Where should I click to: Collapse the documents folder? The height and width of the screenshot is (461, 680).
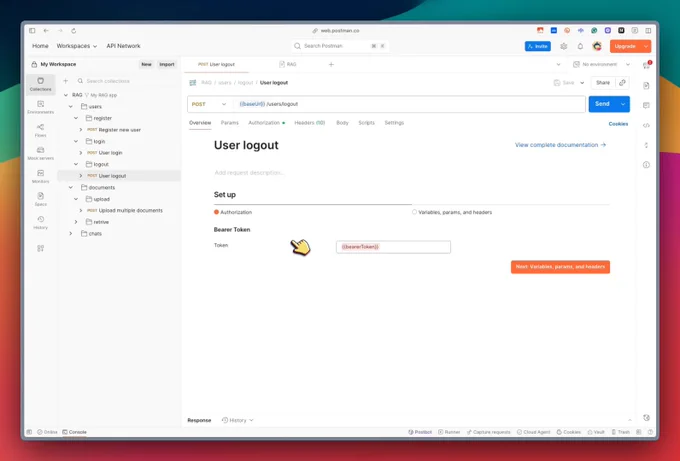(71, 187)
